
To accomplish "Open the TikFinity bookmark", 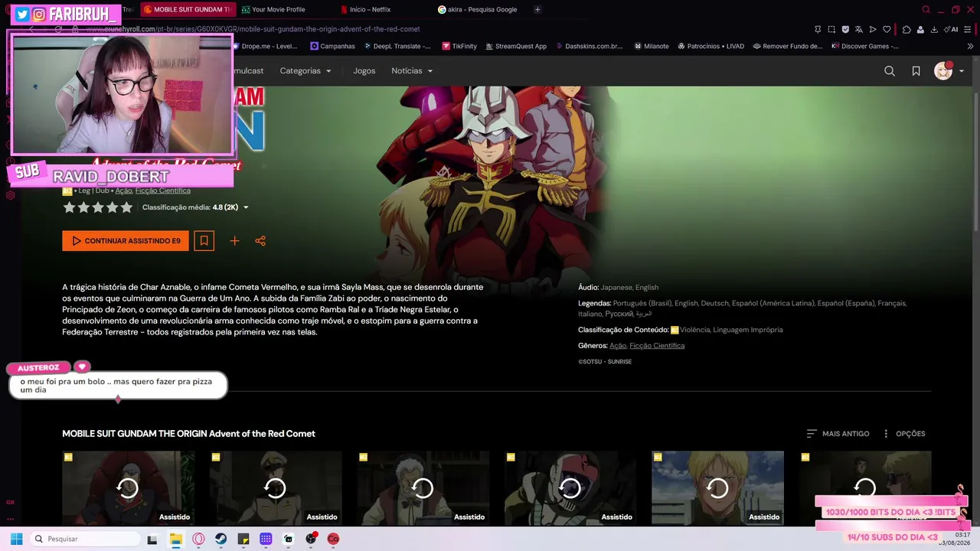I will click(x=459, y=46).
